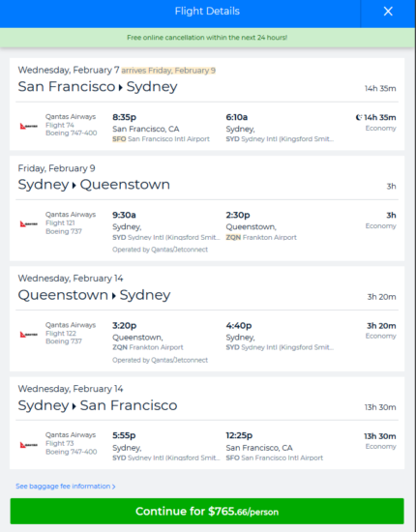Image resolution: width=416 pixels, height=532 pixels.
Task: Click the free online cancellation banner
Action: click(x=207, y=38)
